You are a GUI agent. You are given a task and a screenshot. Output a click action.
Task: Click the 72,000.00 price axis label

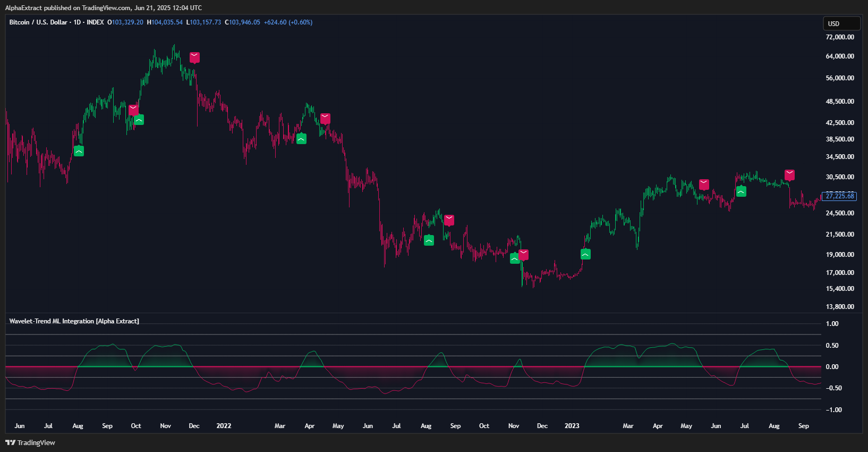point(840,37)
